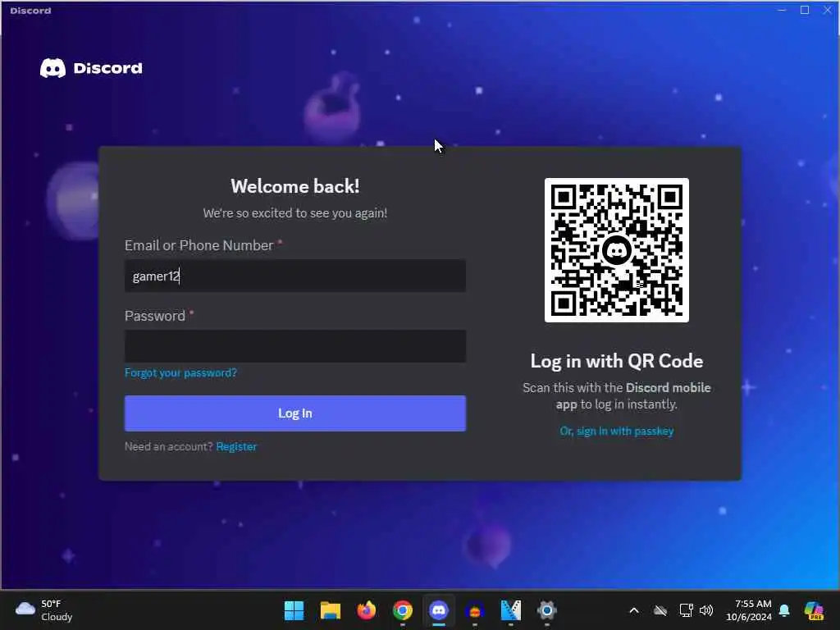This screenshot has height=630, width=840.
Task: Open the Copilot preview icon in taskbar
Action: pyautogui.click(x=814, y=610)
